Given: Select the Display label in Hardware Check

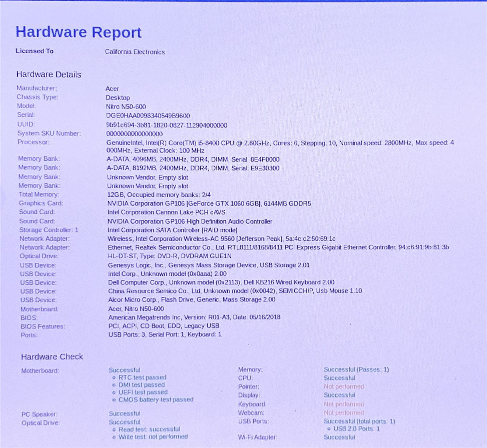Looking at the screenshot, I should [x=249, y=395].
